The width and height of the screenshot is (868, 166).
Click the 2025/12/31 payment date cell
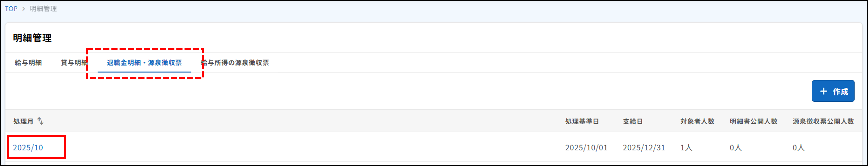(x=644, y=147)
